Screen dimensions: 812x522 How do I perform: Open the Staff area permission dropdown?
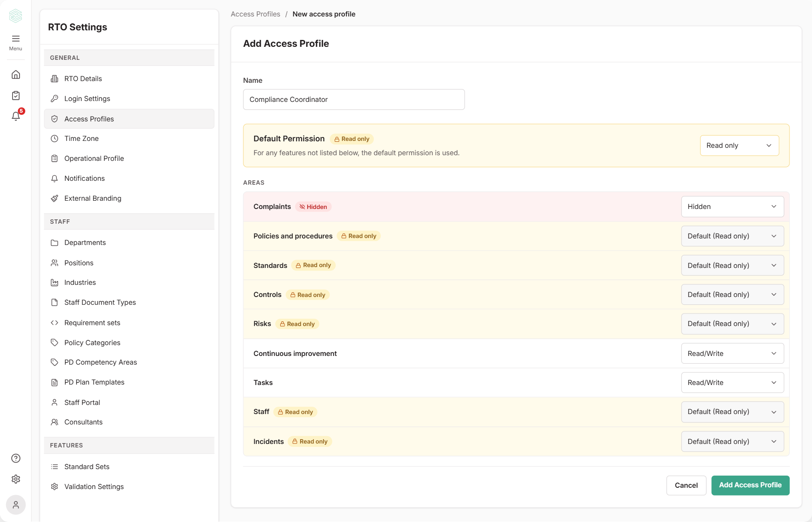[732, 411]
